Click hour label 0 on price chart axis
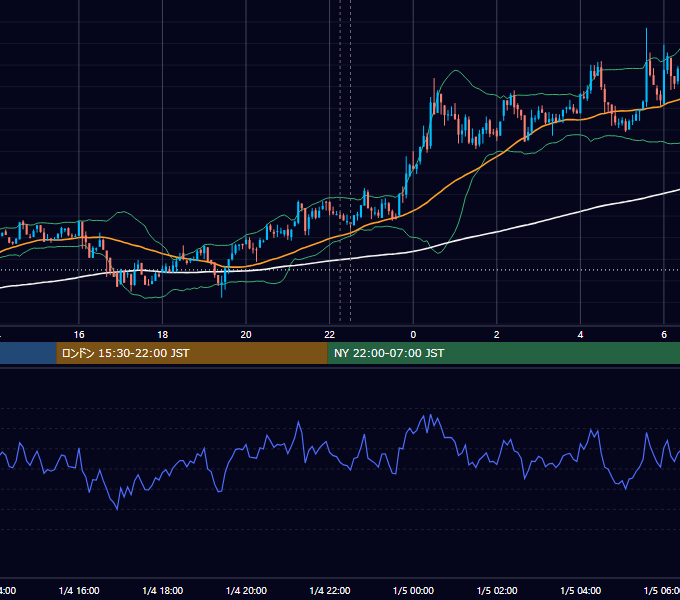 click(413, 335)
